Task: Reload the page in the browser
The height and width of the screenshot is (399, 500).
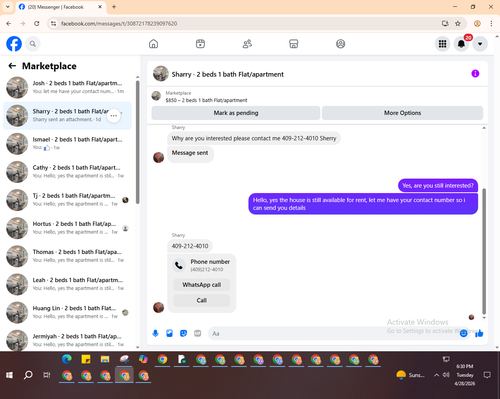Action: [37, 24]
